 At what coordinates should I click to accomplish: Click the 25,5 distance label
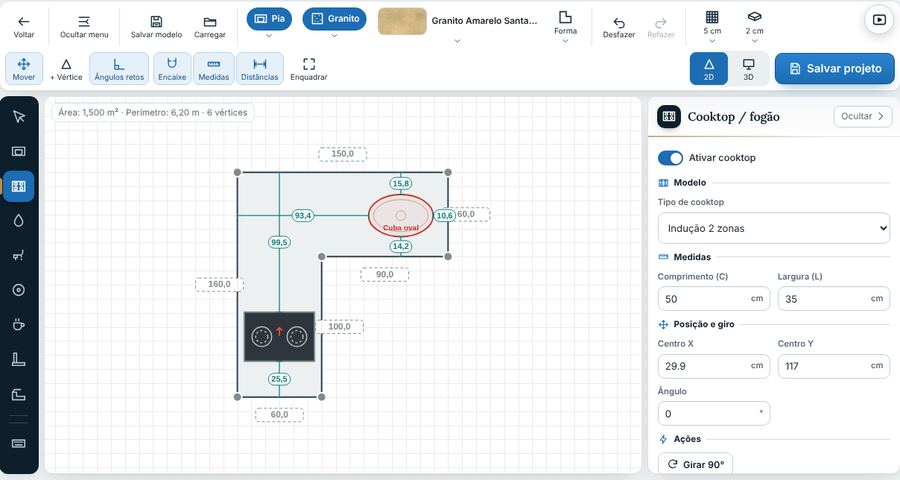[279, 379]
